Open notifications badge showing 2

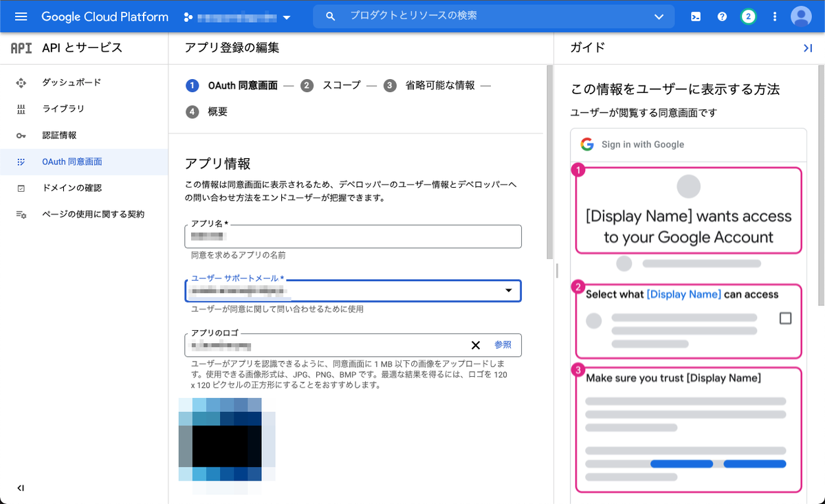[748, 17]
